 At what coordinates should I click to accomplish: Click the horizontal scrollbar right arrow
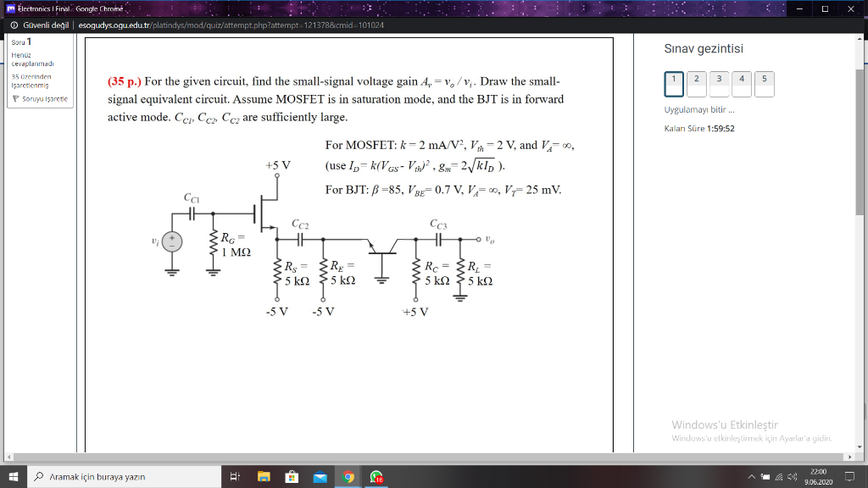pos(850,457)
